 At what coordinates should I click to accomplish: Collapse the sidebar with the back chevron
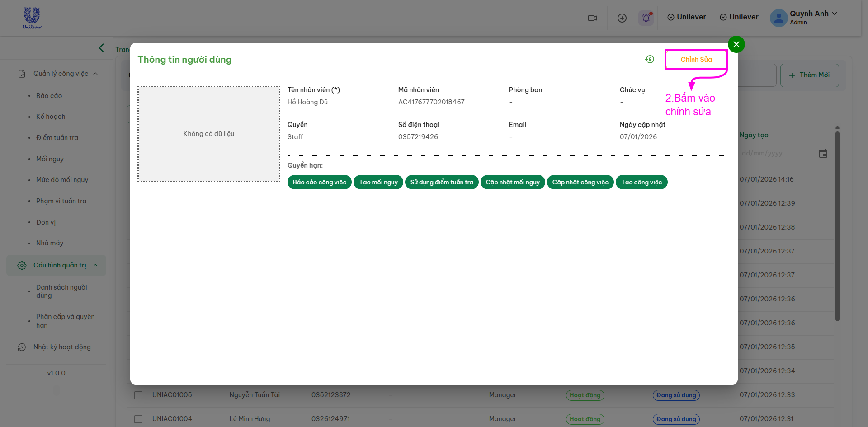pos(101,48)
